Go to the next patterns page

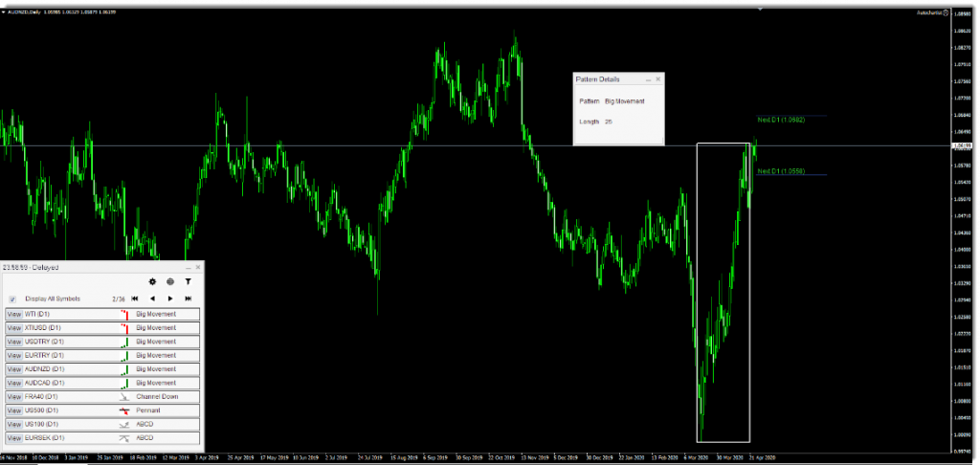pos(170,299)
